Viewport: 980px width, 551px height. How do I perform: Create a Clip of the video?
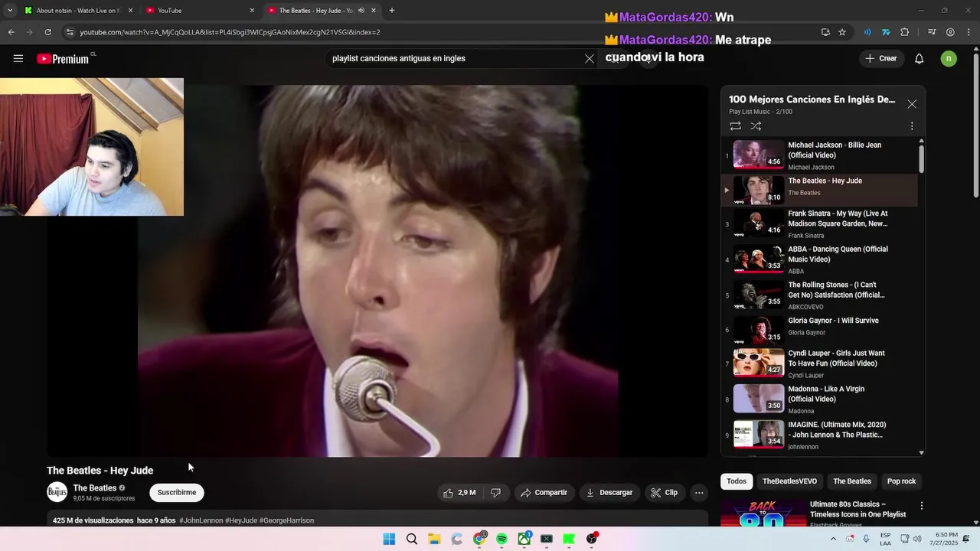(664, 493)
